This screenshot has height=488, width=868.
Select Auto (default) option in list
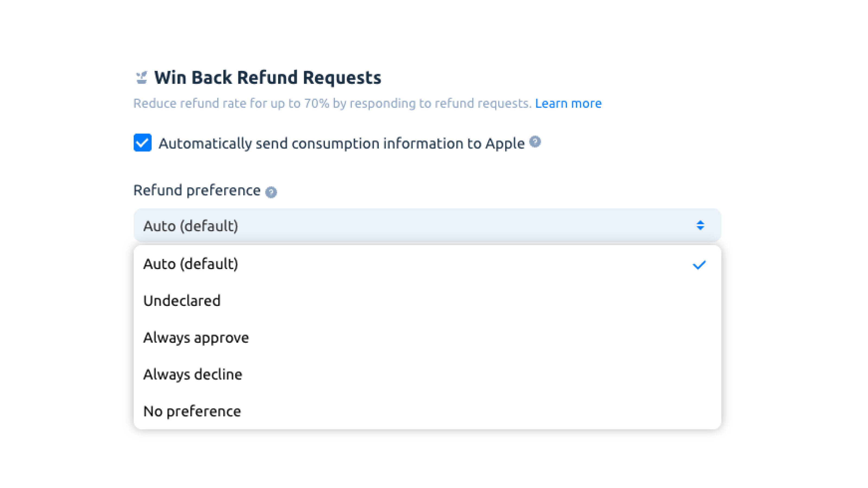[427, 264]
